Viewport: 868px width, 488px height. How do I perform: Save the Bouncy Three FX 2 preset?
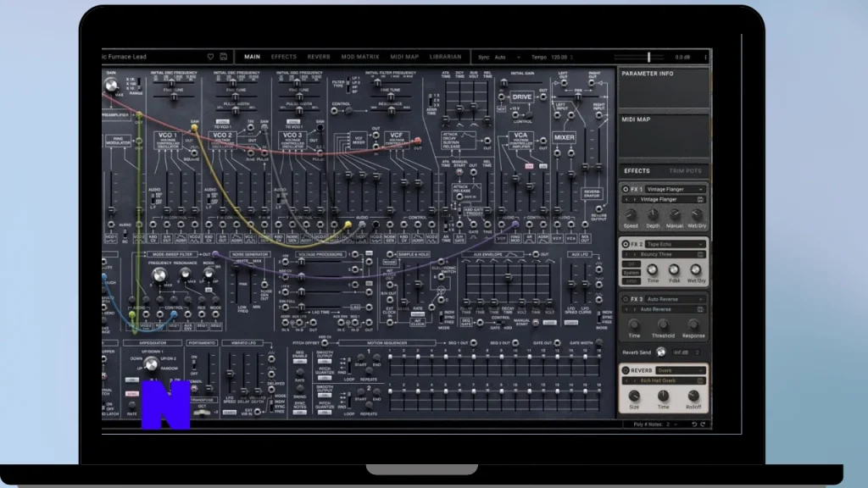click(x=700, y=254)
